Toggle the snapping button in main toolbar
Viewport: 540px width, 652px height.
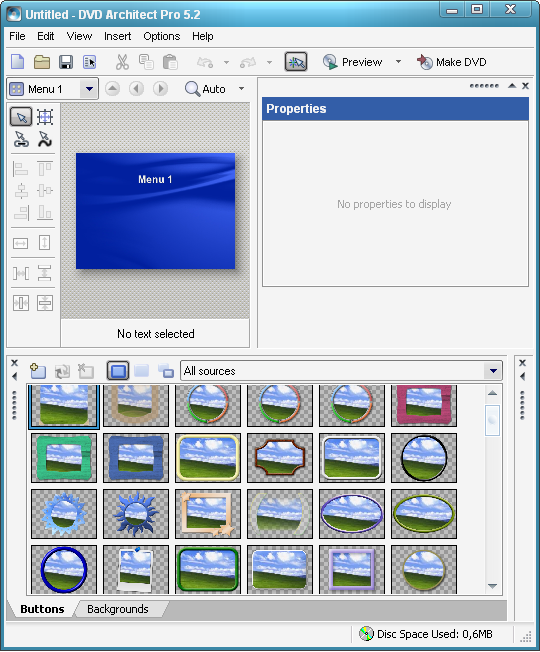click(296, 62)
